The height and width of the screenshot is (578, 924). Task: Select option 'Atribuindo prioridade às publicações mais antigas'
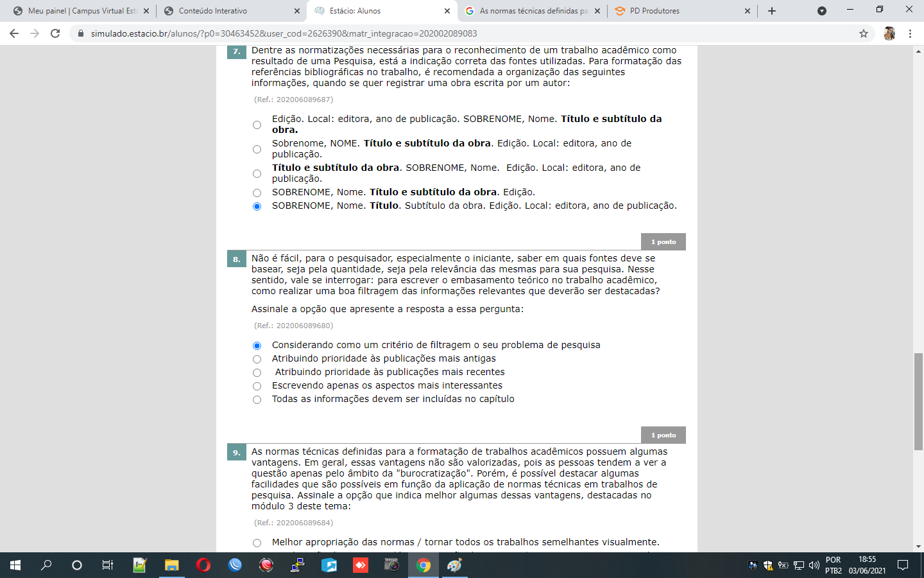pyautogui.click(x=257, y=359)
